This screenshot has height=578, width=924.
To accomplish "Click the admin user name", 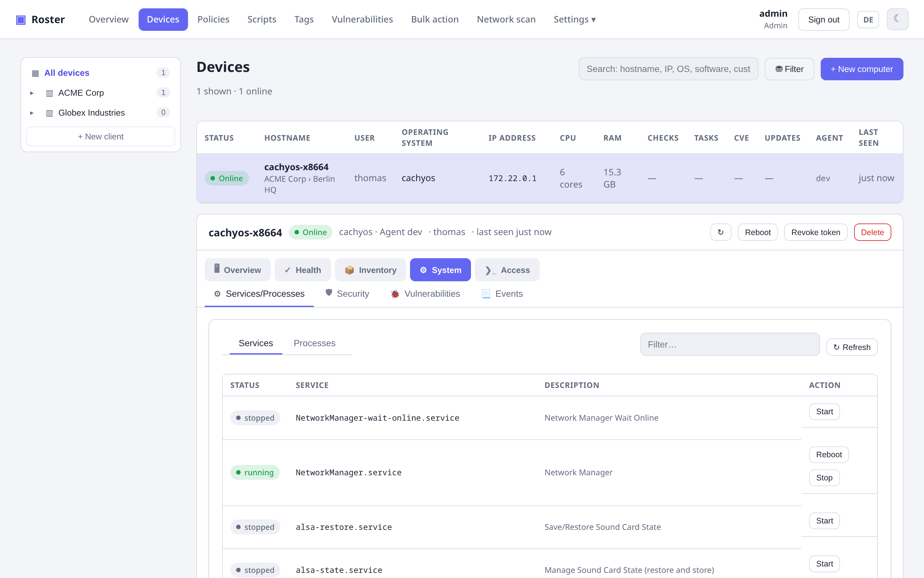I will pos(773,13).
